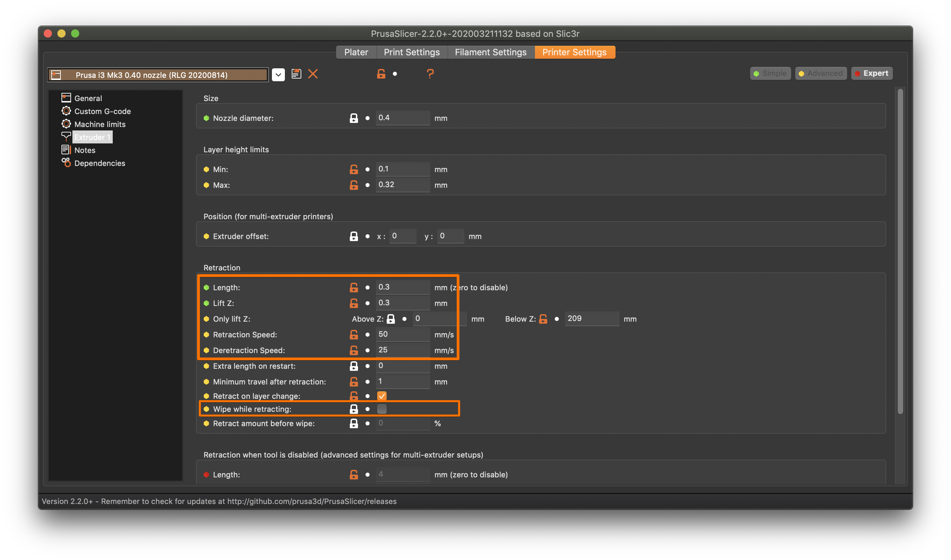
Task: Click the Prusa i3 Mk3 preset combo box
Action: [158, 75]
